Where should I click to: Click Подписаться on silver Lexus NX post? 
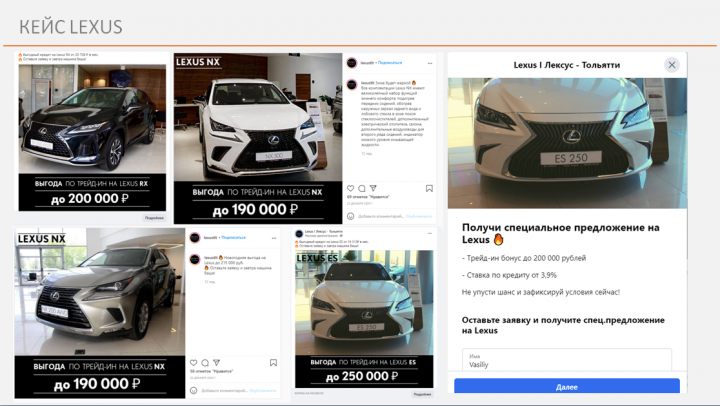click(234, 237)
